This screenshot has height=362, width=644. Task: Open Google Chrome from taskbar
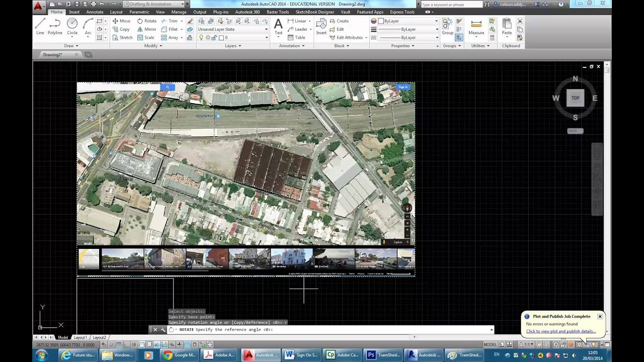(x=180, y=355)
